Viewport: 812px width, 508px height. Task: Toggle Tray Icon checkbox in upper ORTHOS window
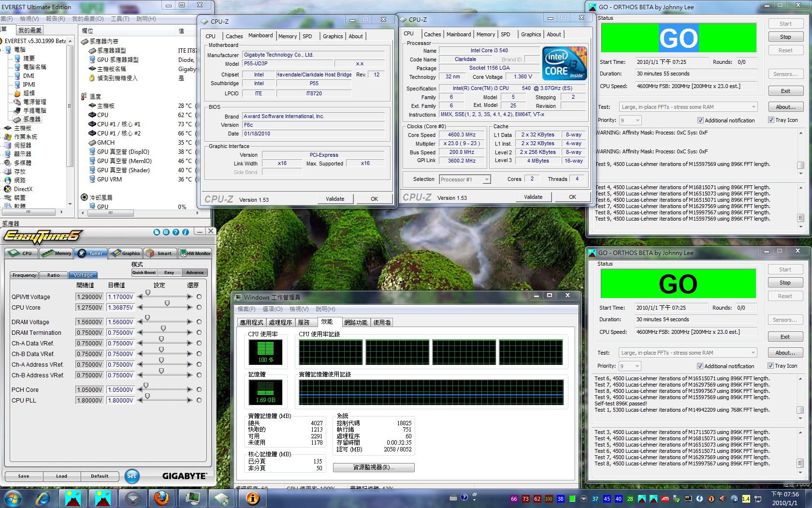[x=771, y=120]
